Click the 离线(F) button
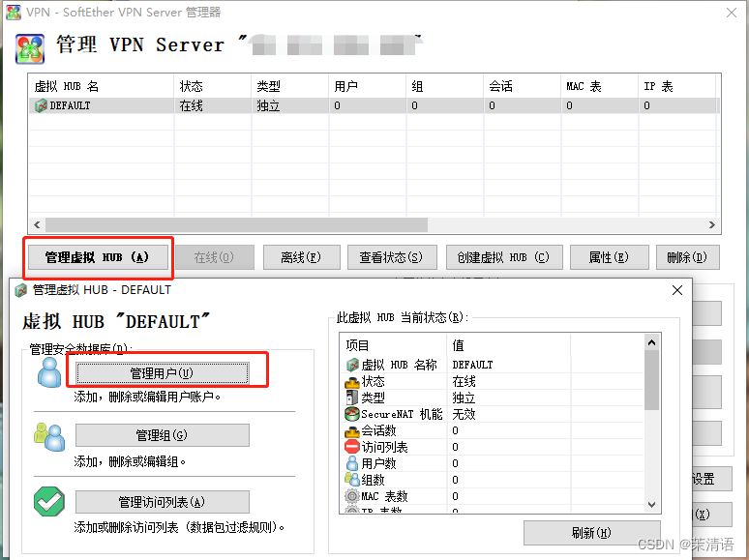Viewport: 749px width, 560px height. coord(301,257)
